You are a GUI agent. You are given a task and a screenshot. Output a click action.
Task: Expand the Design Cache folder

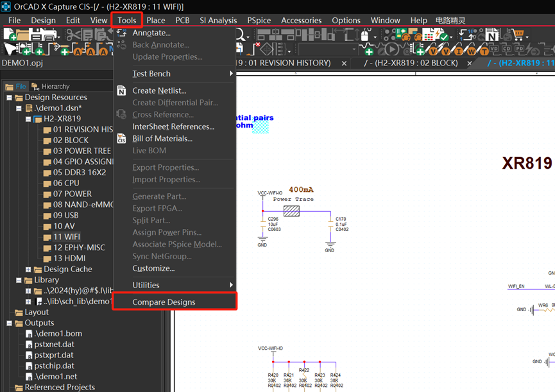tap(28, 269)
